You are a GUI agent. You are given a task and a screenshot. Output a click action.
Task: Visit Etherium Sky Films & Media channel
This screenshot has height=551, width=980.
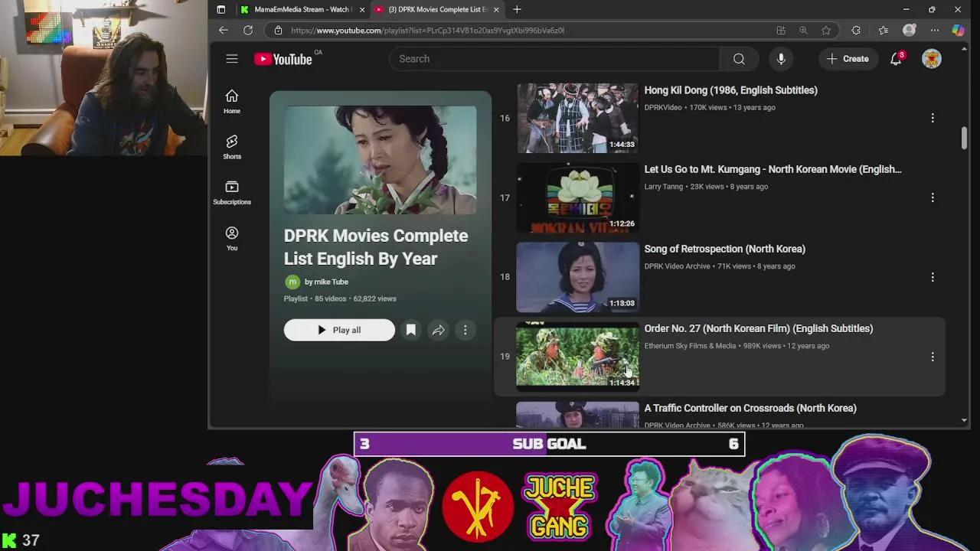[690, 346]
